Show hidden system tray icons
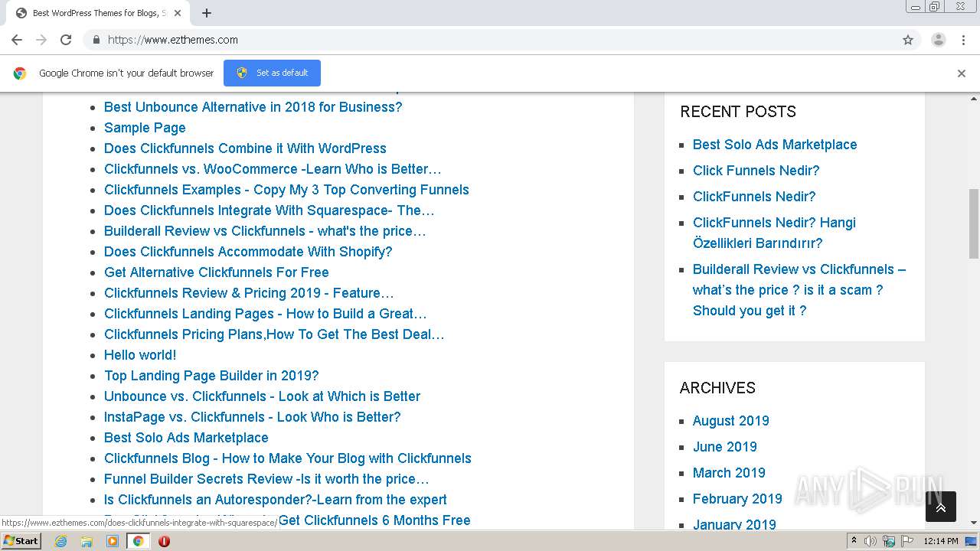Screen dimensions: 980x551 [854, 541]
